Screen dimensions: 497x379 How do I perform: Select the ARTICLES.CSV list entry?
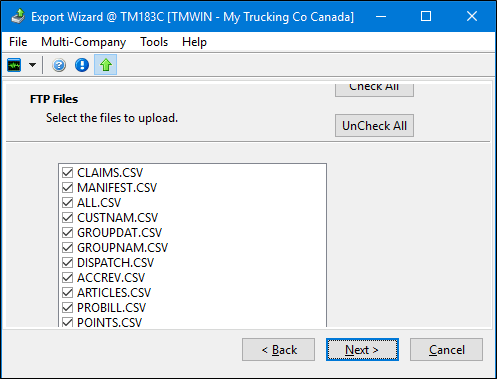114,293
